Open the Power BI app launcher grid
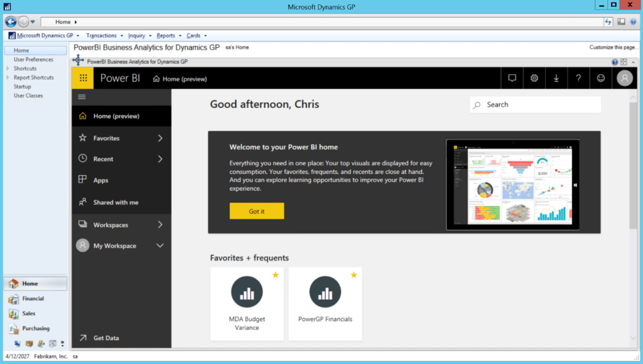 tap(83, 78)
